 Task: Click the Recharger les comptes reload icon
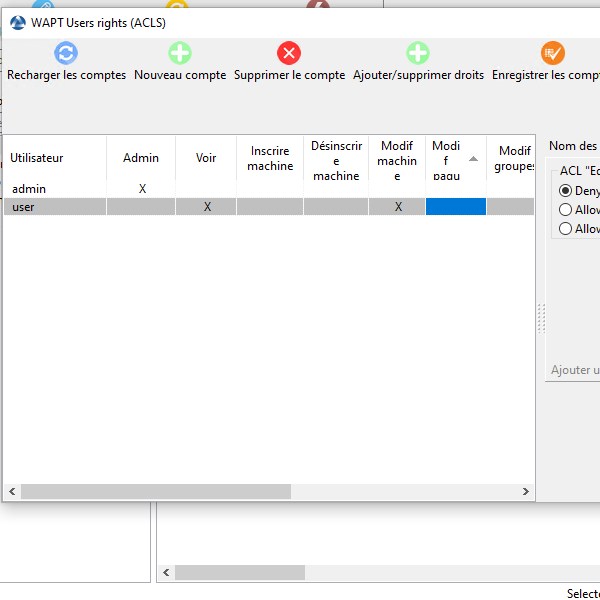click(66, 53)
